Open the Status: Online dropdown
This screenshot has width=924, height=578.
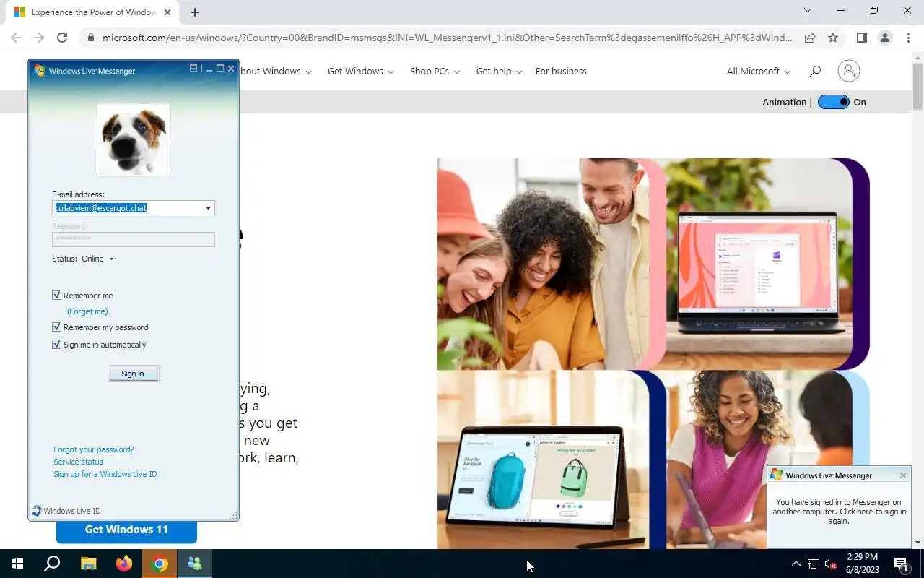point(97,259)
